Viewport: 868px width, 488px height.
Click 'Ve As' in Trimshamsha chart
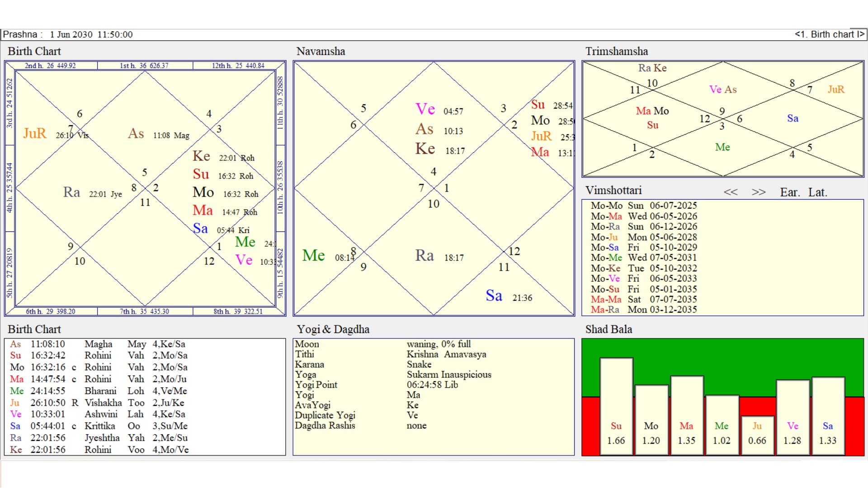coord(723,89)
